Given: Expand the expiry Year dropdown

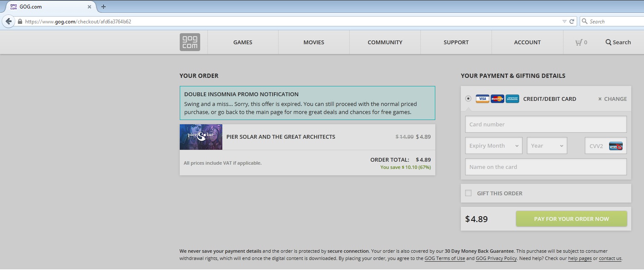Looking at the screenshot, I should click(547, 146).
